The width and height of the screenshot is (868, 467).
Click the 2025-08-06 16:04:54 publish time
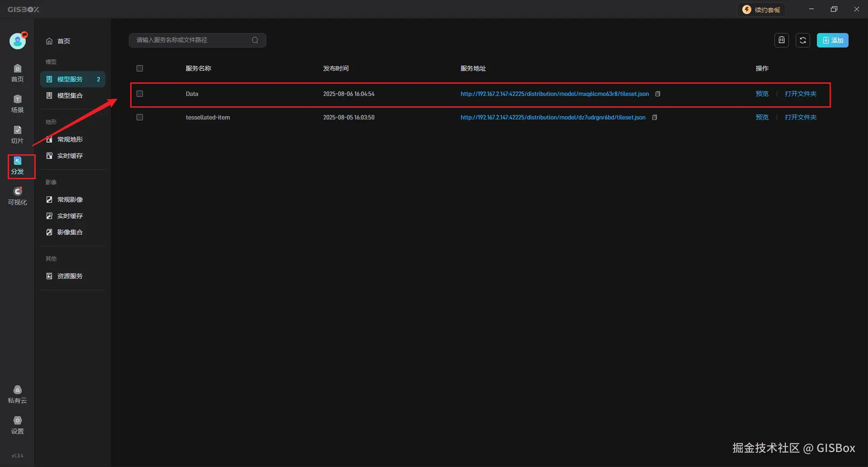(x=349, y=94)
